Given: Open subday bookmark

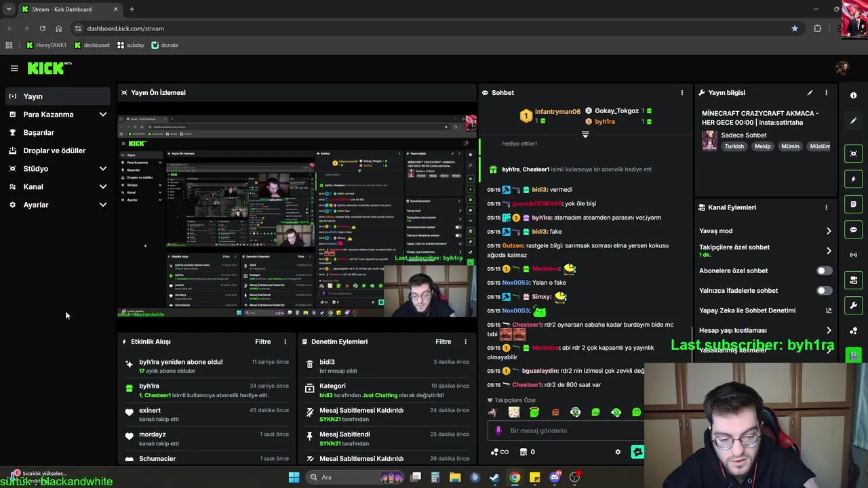Looking at the screenshot, I should tap(131, 45).
